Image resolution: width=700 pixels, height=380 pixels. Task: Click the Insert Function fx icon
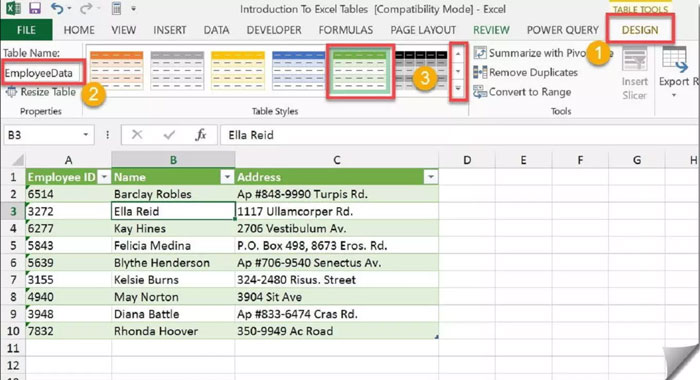click(x=201, y=135)
